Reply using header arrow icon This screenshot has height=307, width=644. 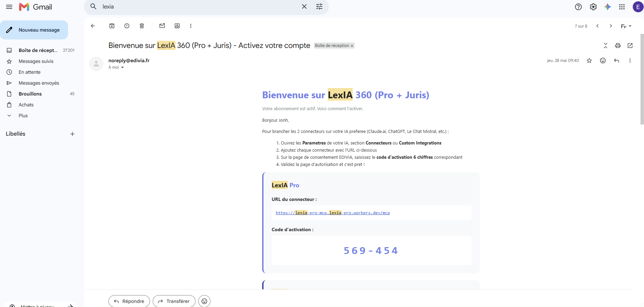tap(616, 61)
